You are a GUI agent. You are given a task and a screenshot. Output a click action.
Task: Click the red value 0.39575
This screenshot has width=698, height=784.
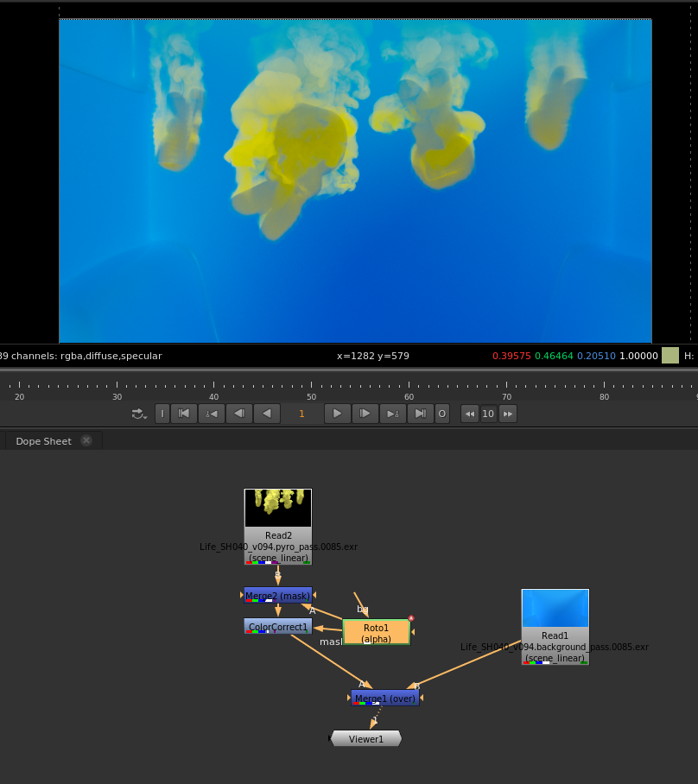tap(511, 356)
